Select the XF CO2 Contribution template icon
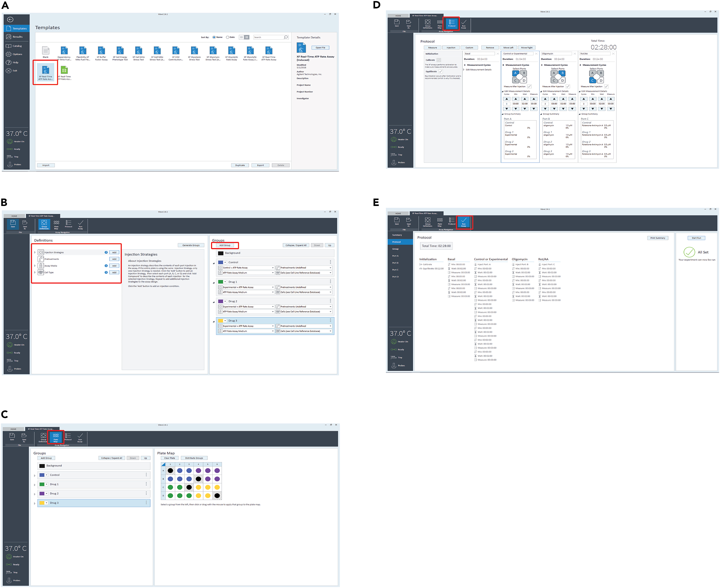This screenshot has height=588, width=720. coord(176,51)
